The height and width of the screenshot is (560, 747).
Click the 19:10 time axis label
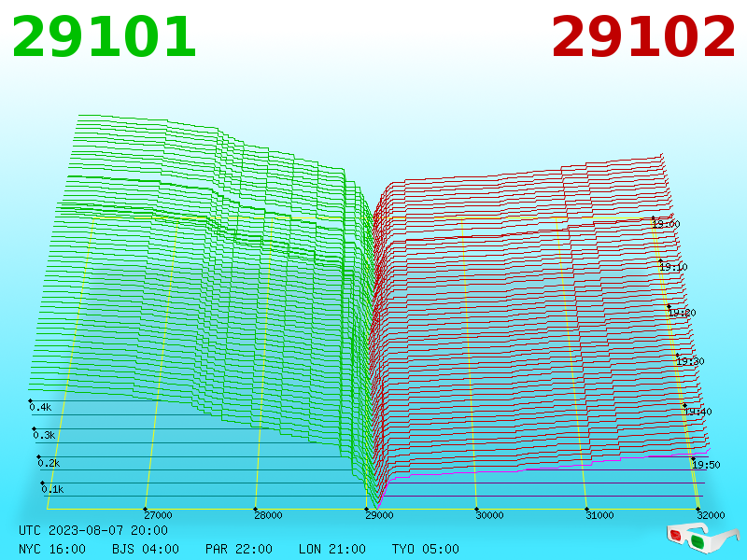673,267
